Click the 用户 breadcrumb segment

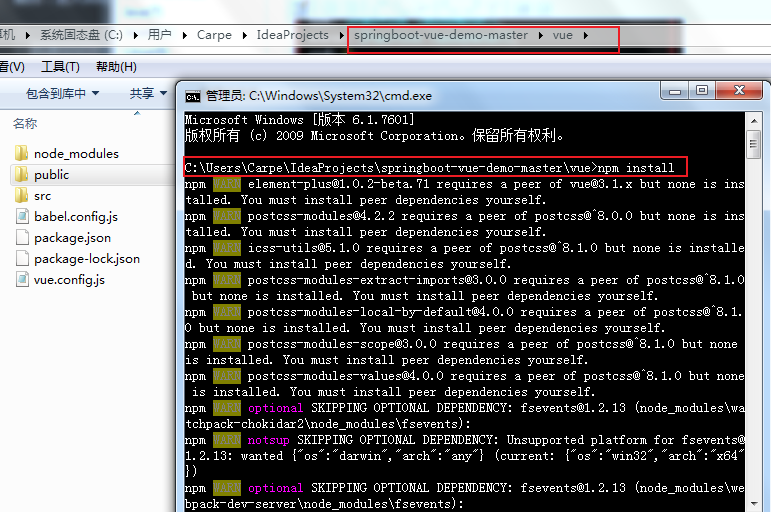point(159,35)
